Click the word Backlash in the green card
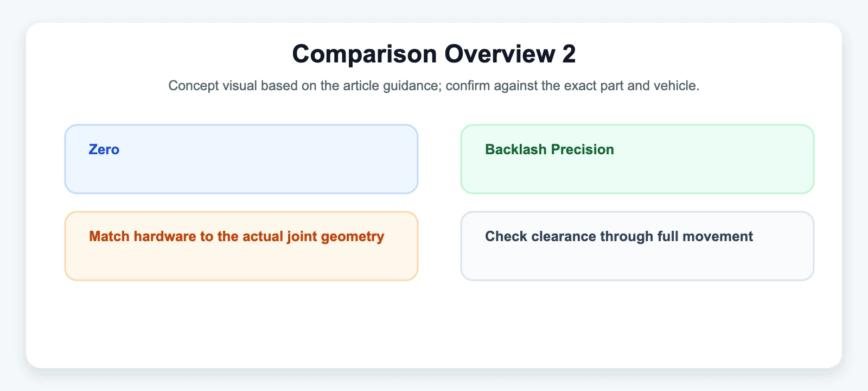Viewport: 868px width, 391px height. (x=516, y=149)
